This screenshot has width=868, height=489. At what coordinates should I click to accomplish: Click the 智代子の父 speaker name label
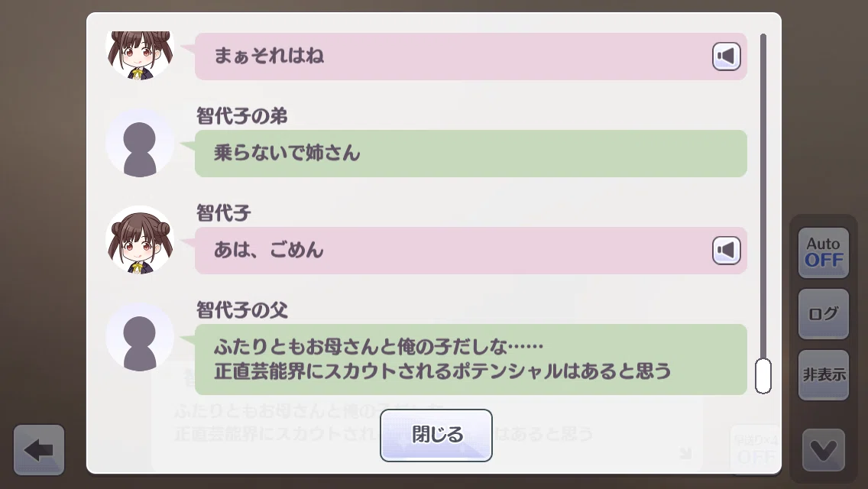pos(242,310)
